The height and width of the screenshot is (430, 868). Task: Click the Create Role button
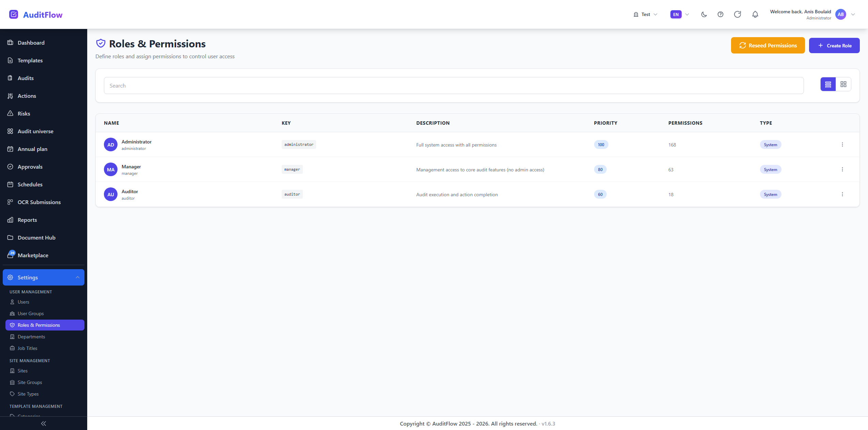[834, 45]
